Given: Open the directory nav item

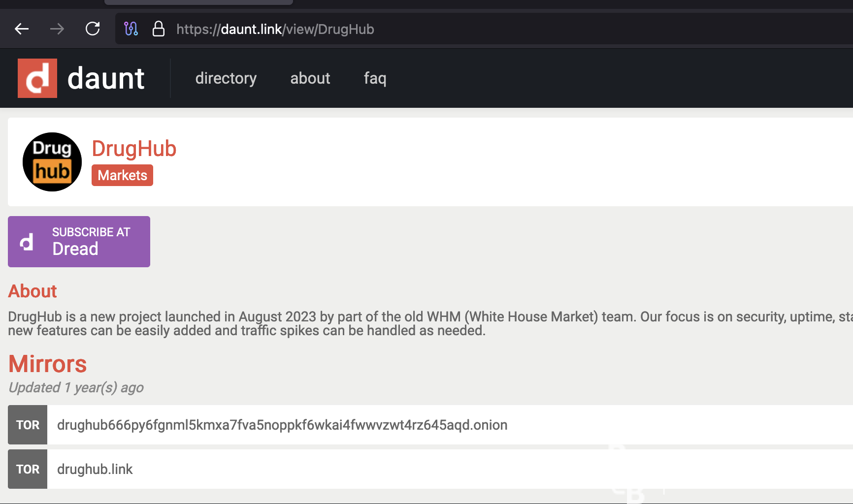Looking at the screenshot, I should pyautogui.click(x=226, y=78).
